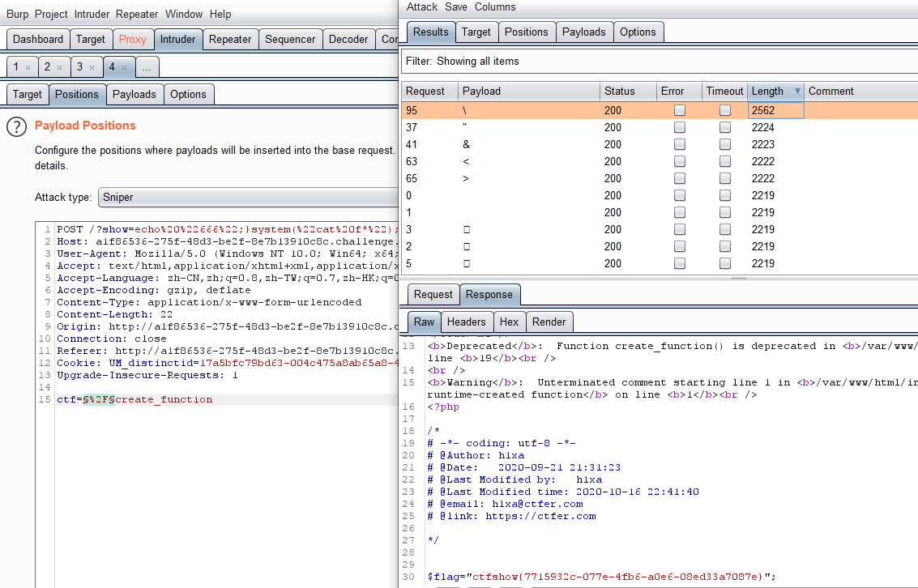Viewport: 918px width, 588px height.
Task: Switch response view to Hex
Action: [x=510, y=322]
